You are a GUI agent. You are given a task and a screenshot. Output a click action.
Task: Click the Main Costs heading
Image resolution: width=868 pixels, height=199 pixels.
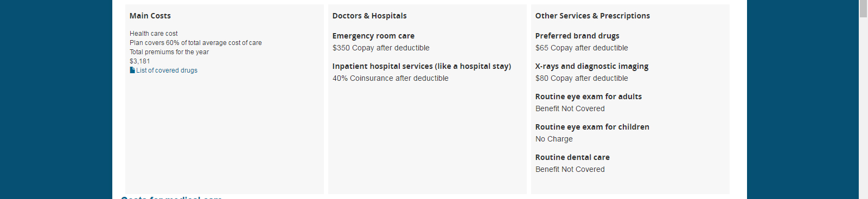click(x=150, y=16)
